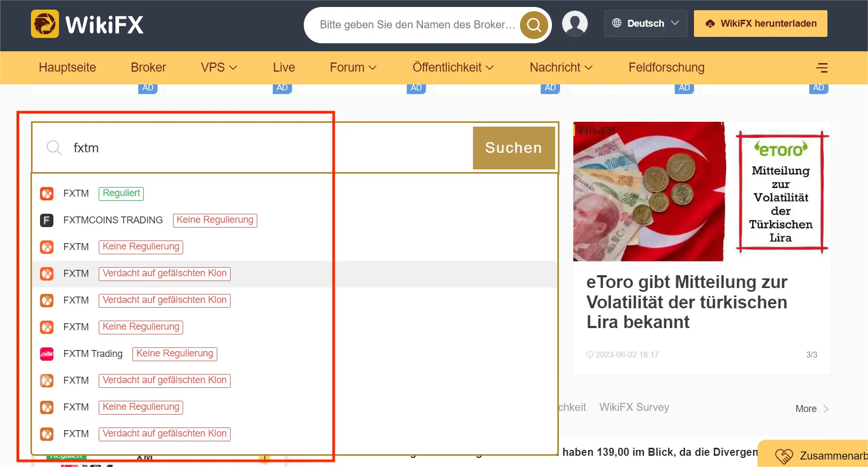Expand the Nachricht menu dropdown
This screenshot has height=467, width=868.
click(x=561, y=67)
